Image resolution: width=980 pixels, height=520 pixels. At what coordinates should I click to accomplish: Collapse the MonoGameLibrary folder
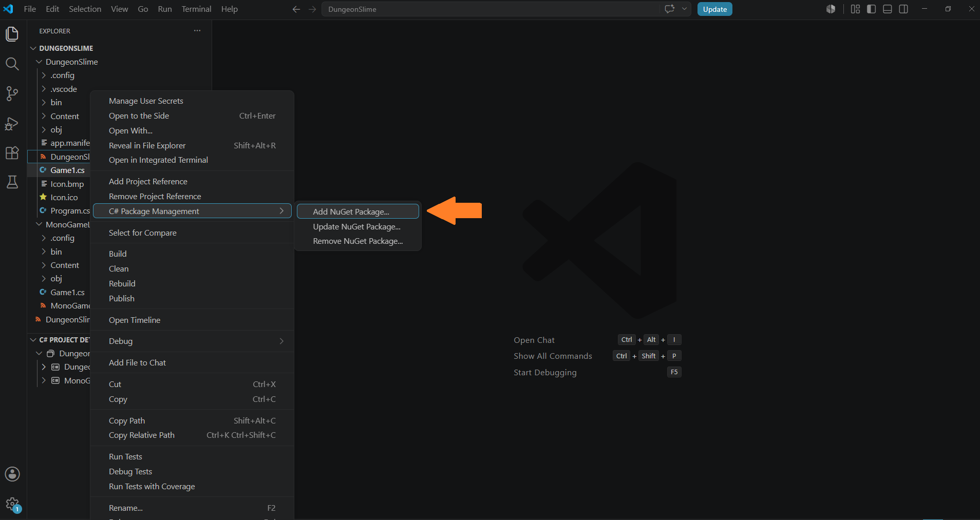click(x=39, y=224)
